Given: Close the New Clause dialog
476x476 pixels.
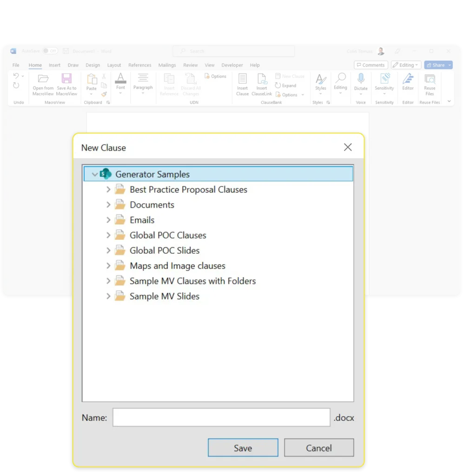Looking at the screenshot, I should (x=348, y=147).
